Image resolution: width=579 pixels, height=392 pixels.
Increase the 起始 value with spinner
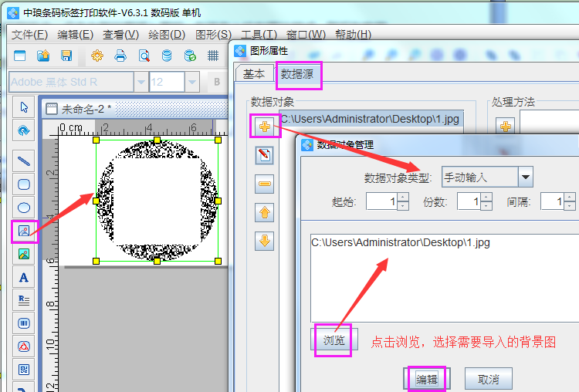(402, 198)
